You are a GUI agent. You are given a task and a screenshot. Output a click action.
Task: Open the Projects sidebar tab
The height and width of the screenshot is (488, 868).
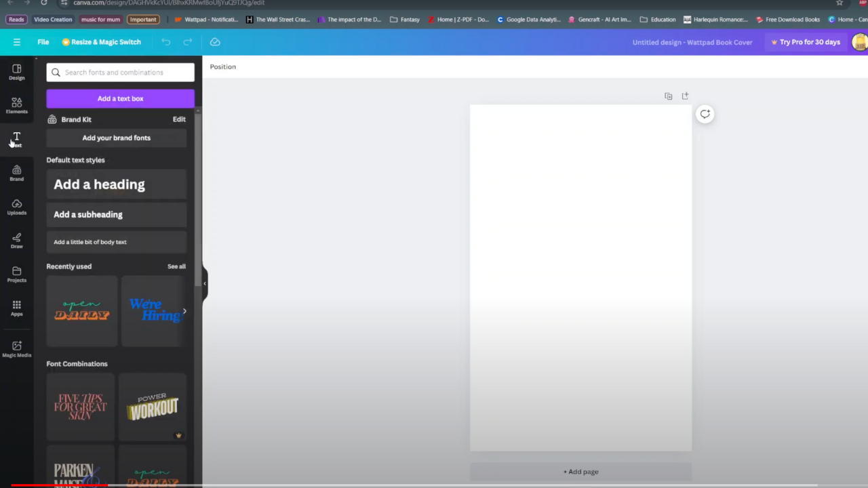(16, 274)
